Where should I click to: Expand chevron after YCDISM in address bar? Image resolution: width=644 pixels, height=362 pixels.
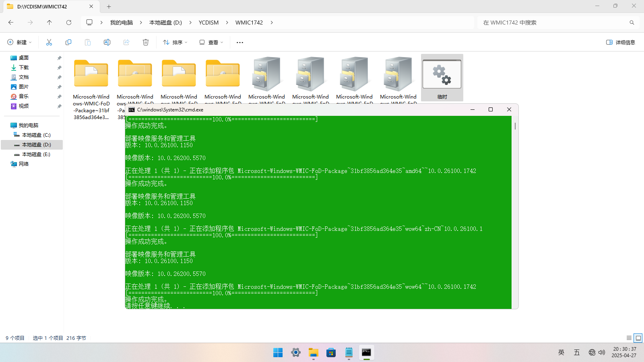(227, 23)
